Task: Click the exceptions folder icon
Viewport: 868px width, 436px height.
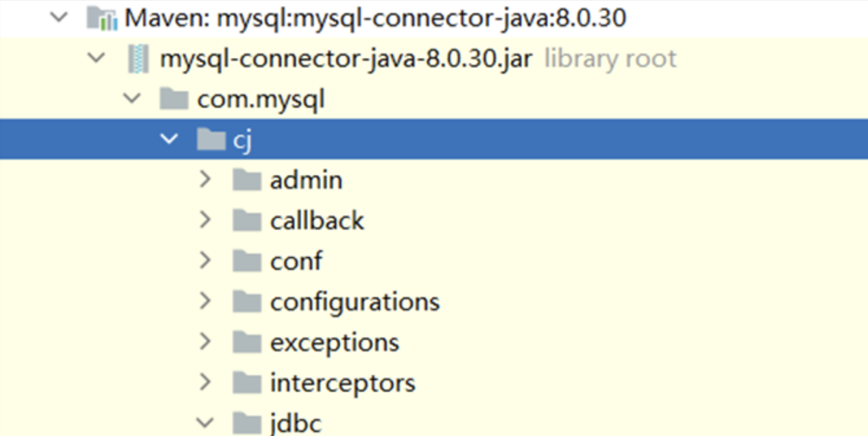Action: coord(247,342)
